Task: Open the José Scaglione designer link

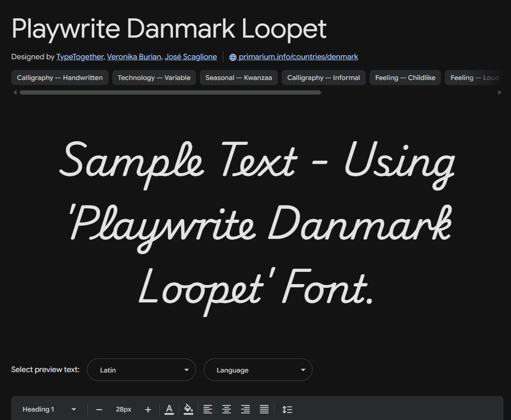Action: click(191, 57)
